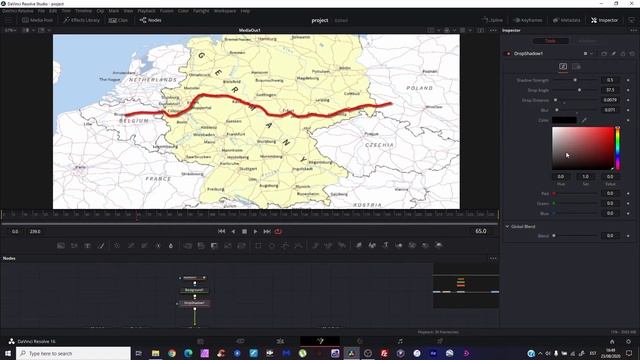Screen dimensions: 640x360
Task: Add a Text tool from toolbar
Action: tap(87, 246)
